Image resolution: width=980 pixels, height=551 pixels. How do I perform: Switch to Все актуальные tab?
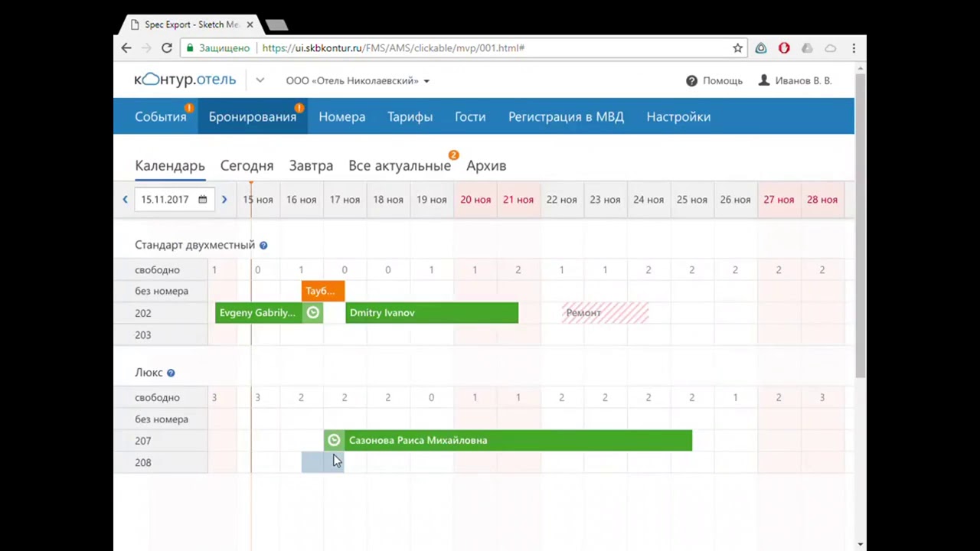tap(400, 165)
